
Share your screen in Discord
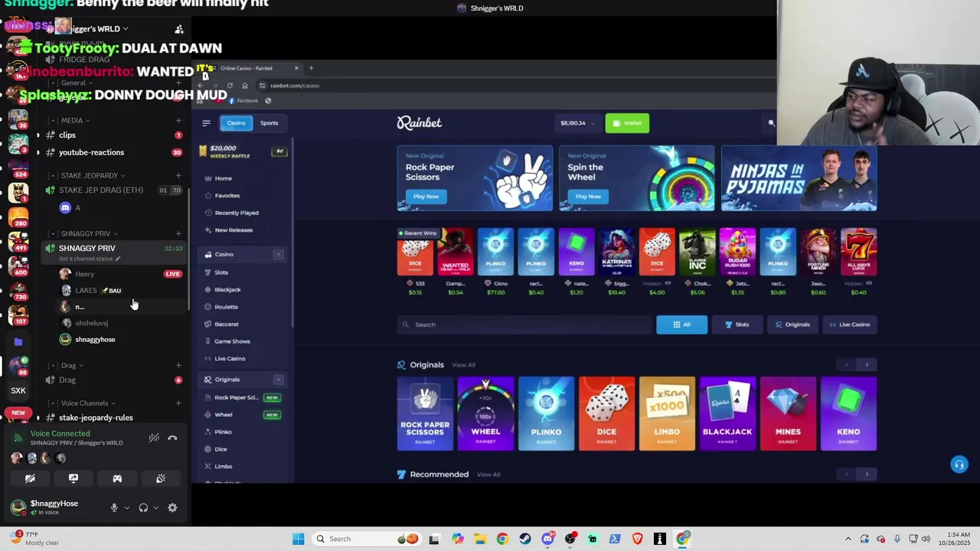click(73, 478)
